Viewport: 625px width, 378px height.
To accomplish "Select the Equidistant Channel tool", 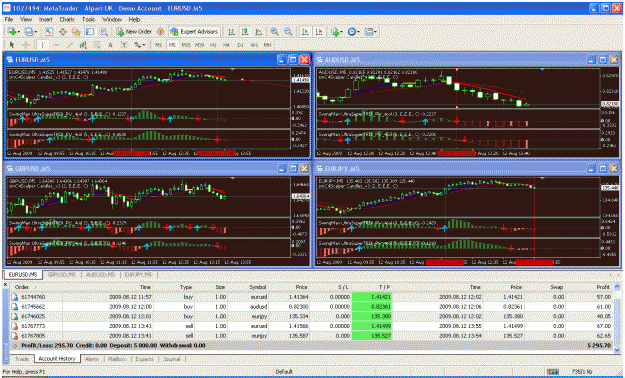I will pos(83,45).
